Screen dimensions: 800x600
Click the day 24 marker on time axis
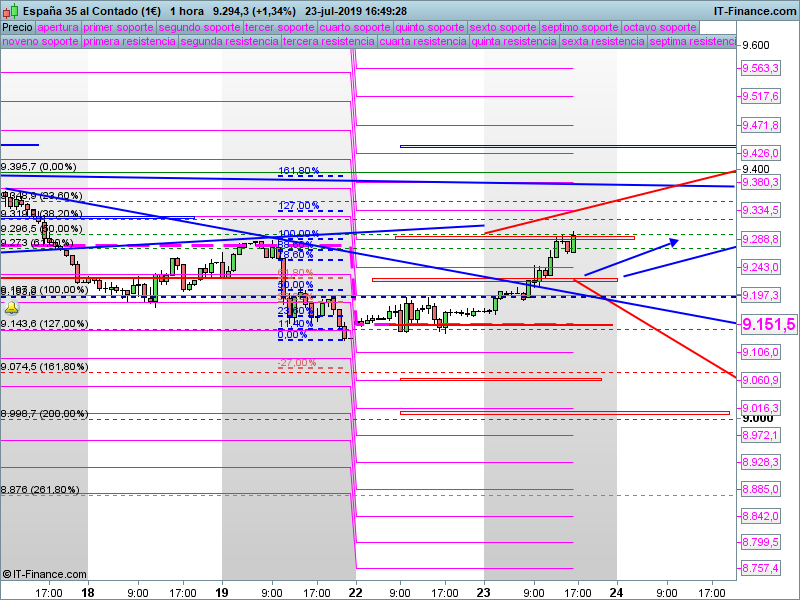click(x=617, y=592)
